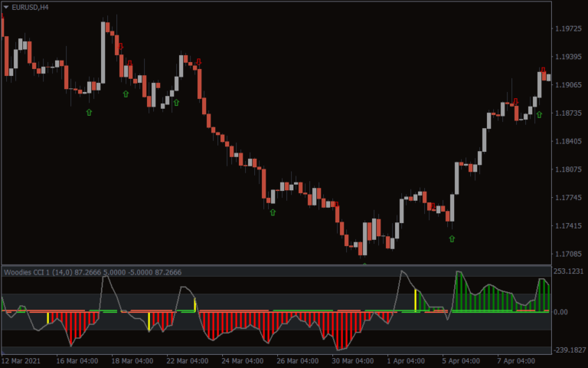Click the lowest green buy arrow near 5 Apr
This screenshot has width=588, height=368.
click(x=452, y=238)
